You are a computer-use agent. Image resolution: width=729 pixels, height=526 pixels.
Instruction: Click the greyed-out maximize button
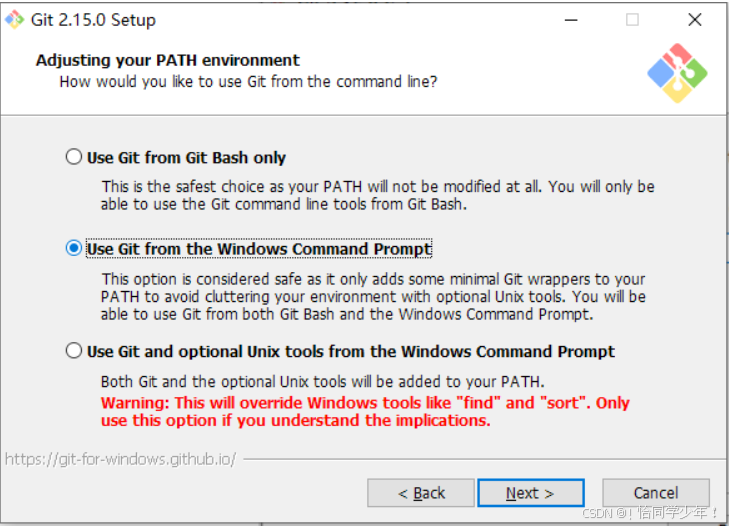(632, 20)
